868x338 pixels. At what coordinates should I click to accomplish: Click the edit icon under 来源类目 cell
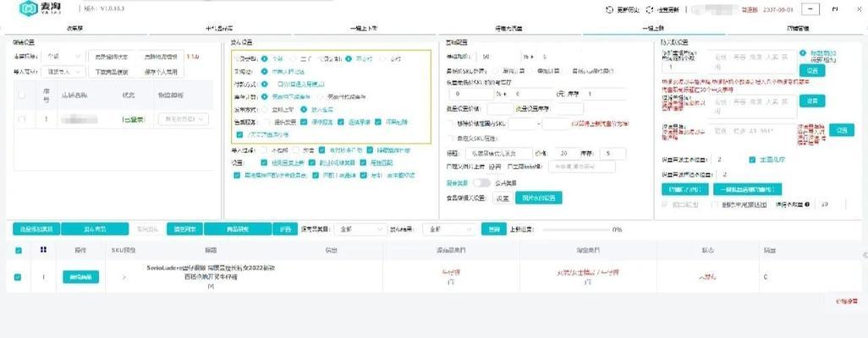click(x=449, y=281)
